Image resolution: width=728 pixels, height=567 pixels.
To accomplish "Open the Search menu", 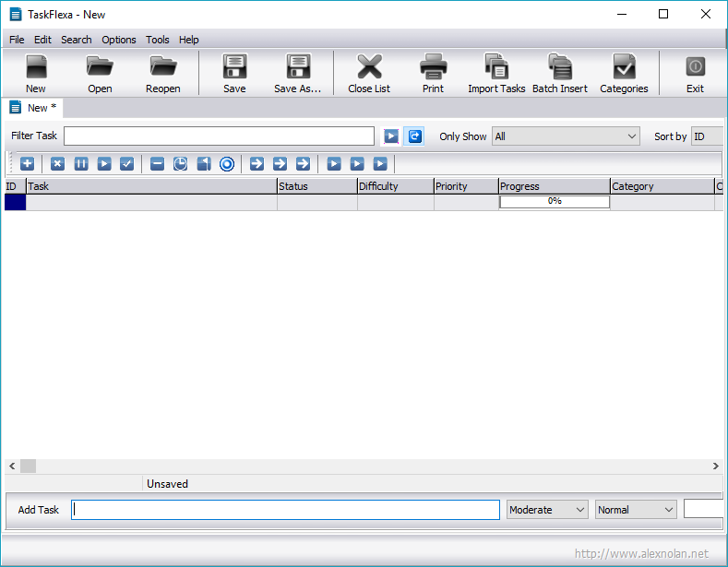I will (x=77, y=40).
